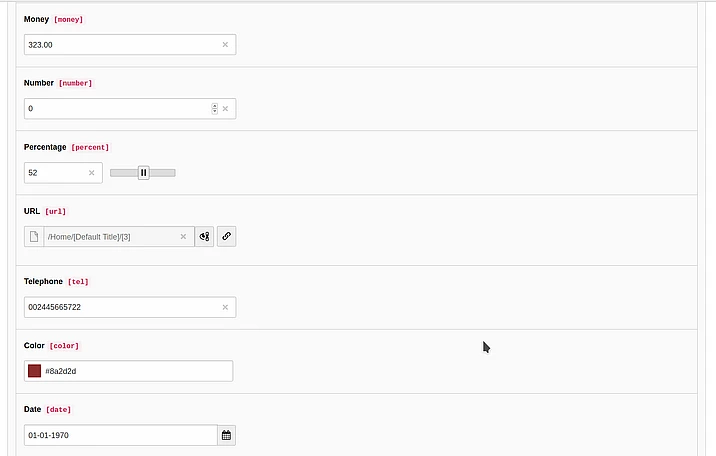Click into the Money input field
The width and height of the screenshot is (716, 456).
click(120, 45)
